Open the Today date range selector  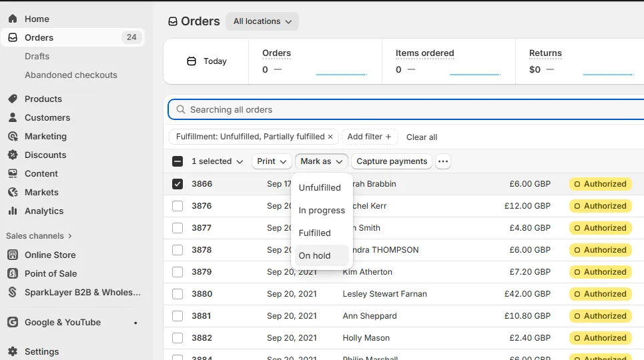tap(207, 61)
